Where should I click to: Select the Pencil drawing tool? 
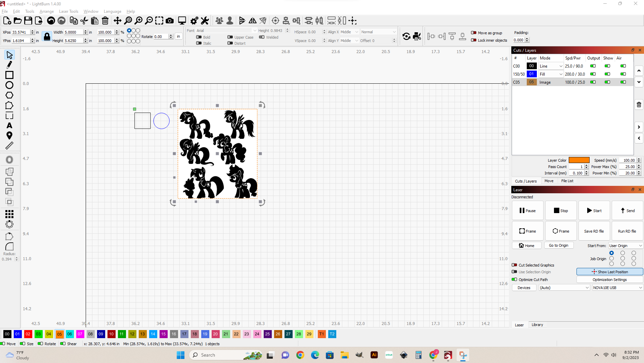pyautogui.click(x=9, y=65)
